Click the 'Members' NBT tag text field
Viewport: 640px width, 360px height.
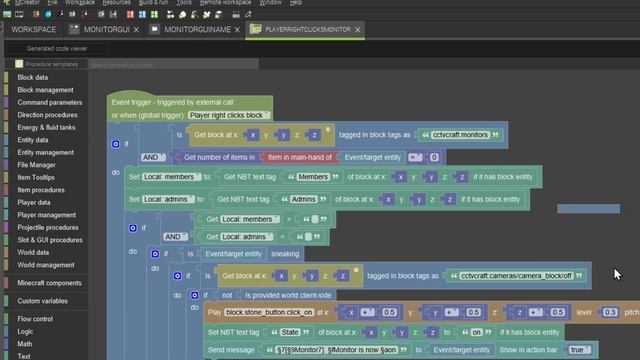tap(313, 177)
